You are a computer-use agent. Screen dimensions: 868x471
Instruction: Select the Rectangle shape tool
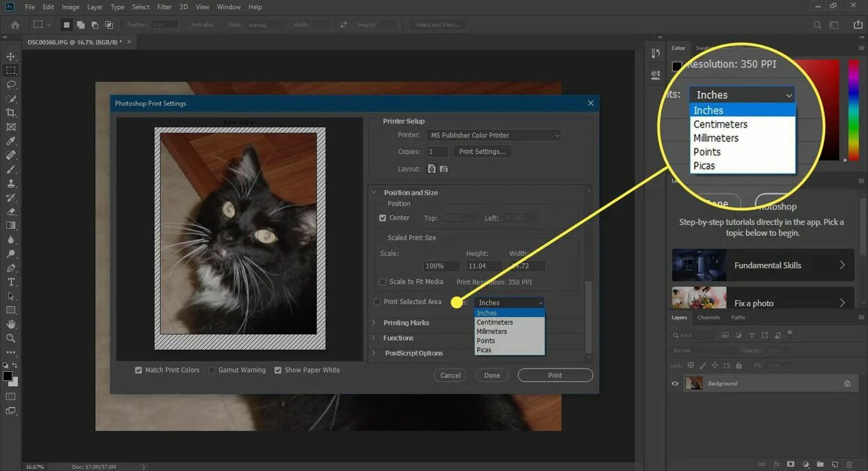click(11, 310)
